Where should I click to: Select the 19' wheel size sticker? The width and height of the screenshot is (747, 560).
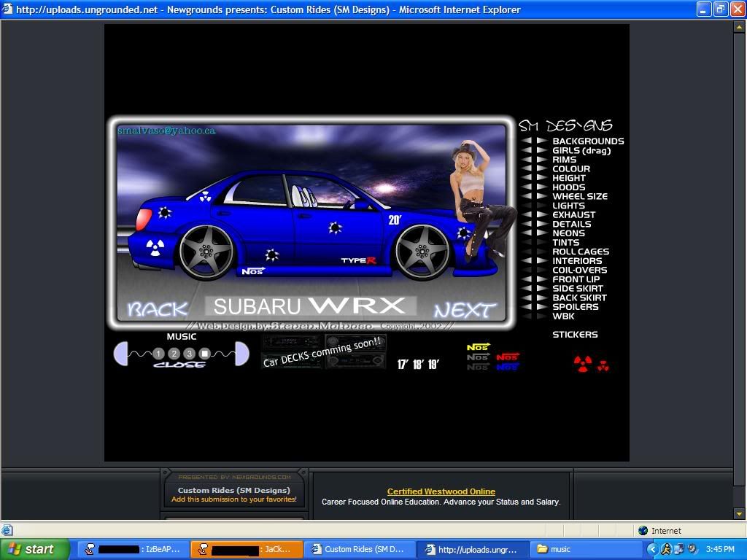pyautogui.click(x=433, y=365)
